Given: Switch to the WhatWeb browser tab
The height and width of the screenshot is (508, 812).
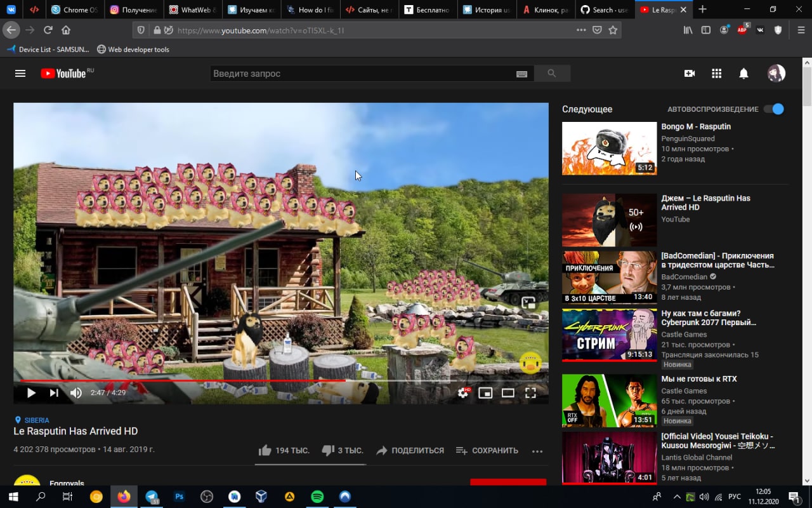Looking at the screenshot, I should click(192, 10).
